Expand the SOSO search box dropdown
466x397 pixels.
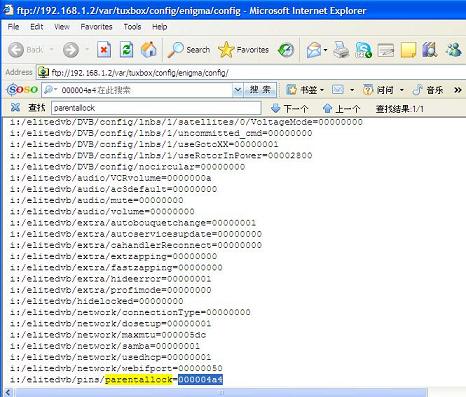point(237,90)
